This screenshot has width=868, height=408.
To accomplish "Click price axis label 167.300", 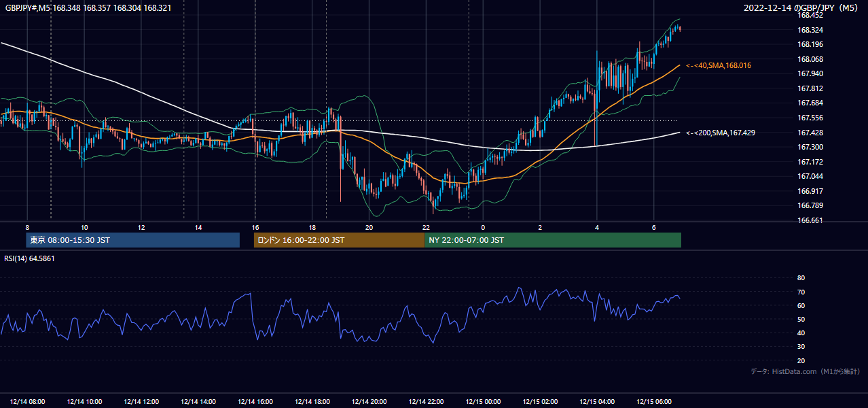I will 810,147.
